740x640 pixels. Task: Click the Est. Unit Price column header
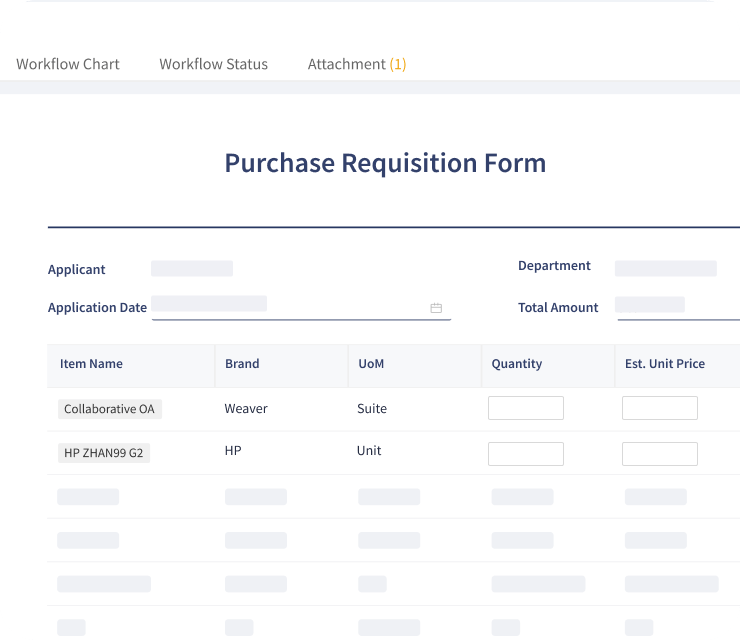[664, 364]
